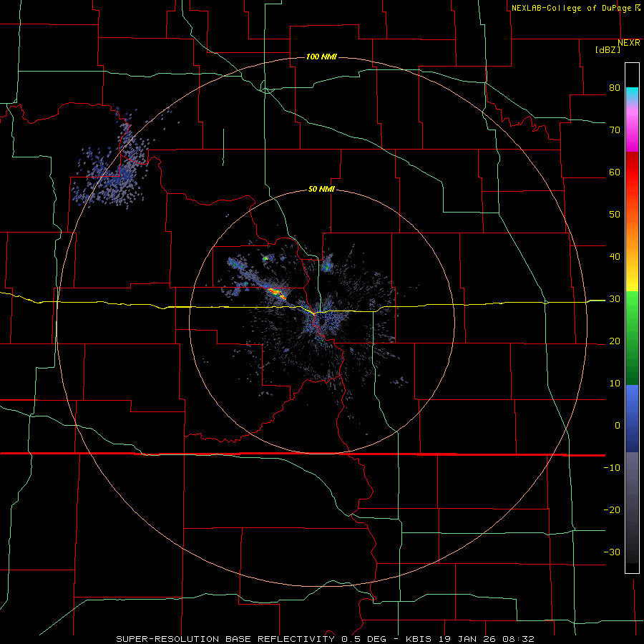Image resolution: width=644 pixels, height=644 pixels.
Task: Select the NEXR label
Action: pyautogui.click(x=628, y=43)
